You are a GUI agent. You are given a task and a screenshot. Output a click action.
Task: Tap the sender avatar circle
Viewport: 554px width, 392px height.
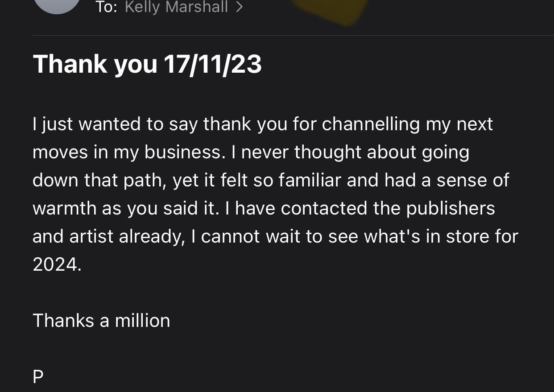point(57,4)
